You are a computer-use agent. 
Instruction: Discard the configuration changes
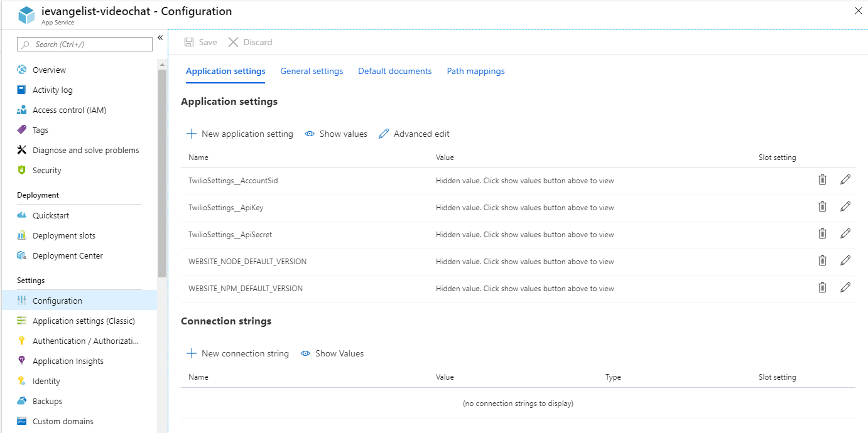click(250, 42)
